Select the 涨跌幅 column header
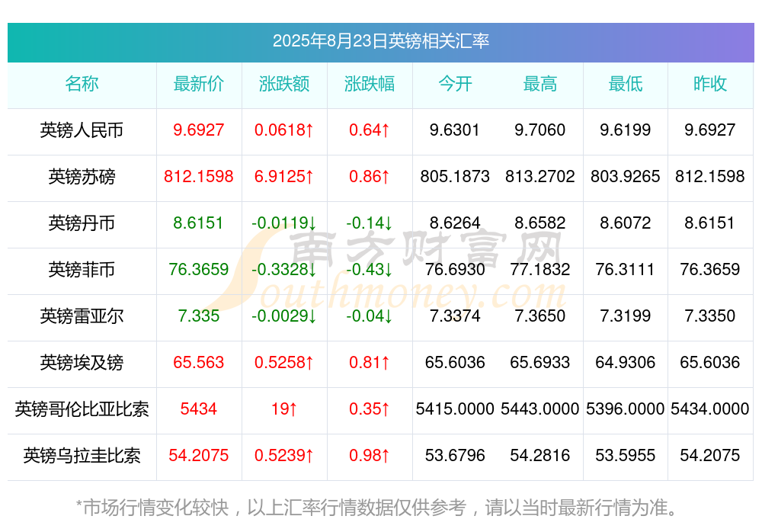 [370, 84]
